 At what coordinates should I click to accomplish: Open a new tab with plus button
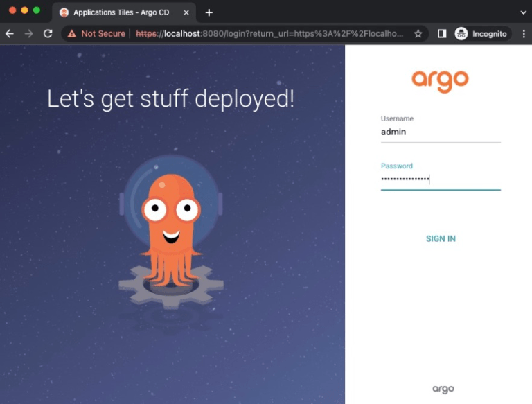coord(209,12)
